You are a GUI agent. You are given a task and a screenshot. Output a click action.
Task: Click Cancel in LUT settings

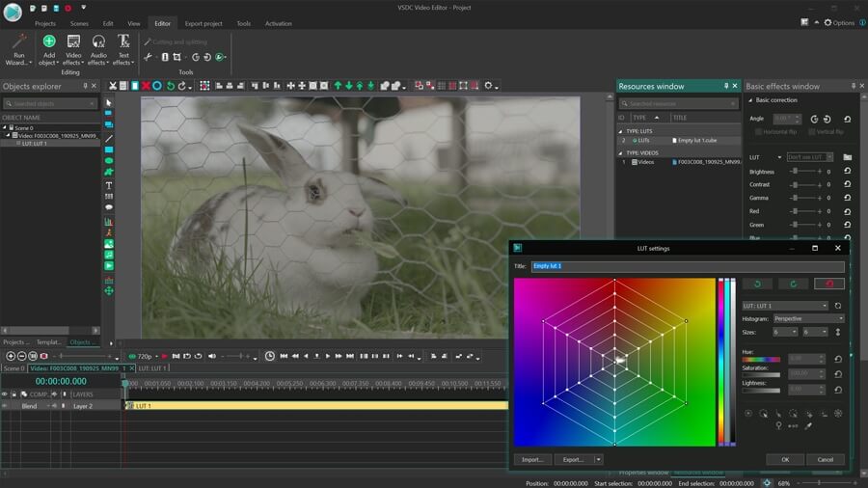[826, 459]
